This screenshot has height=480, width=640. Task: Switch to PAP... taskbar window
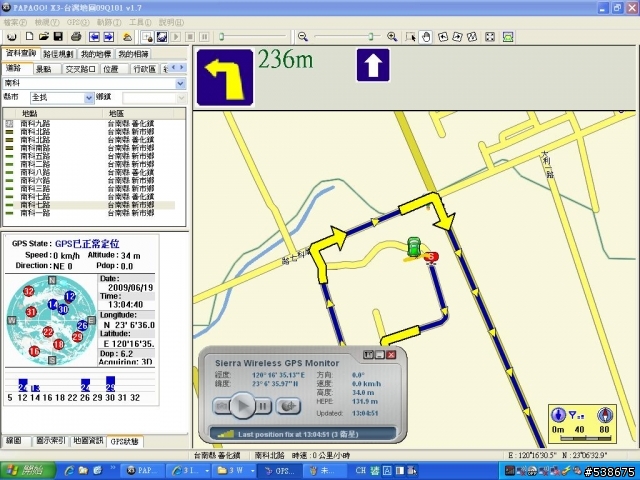[143, 471]
